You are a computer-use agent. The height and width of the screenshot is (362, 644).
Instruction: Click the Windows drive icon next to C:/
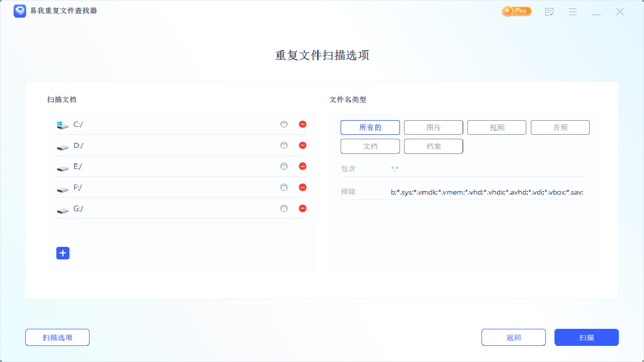point(62,124)
